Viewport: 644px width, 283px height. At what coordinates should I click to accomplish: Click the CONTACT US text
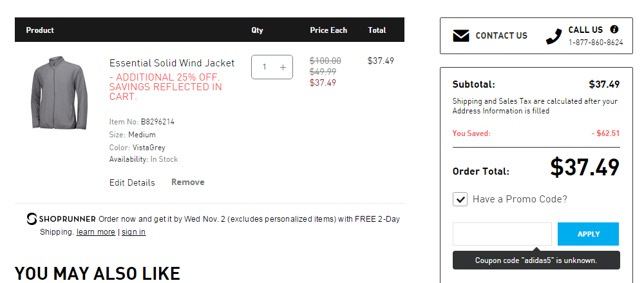pos(501,36)
